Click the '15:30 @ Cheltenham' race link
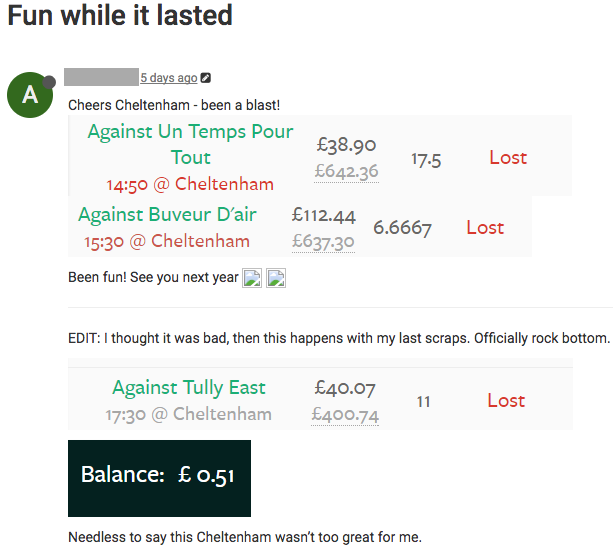613x548 pixels. (x=167, y=241)
